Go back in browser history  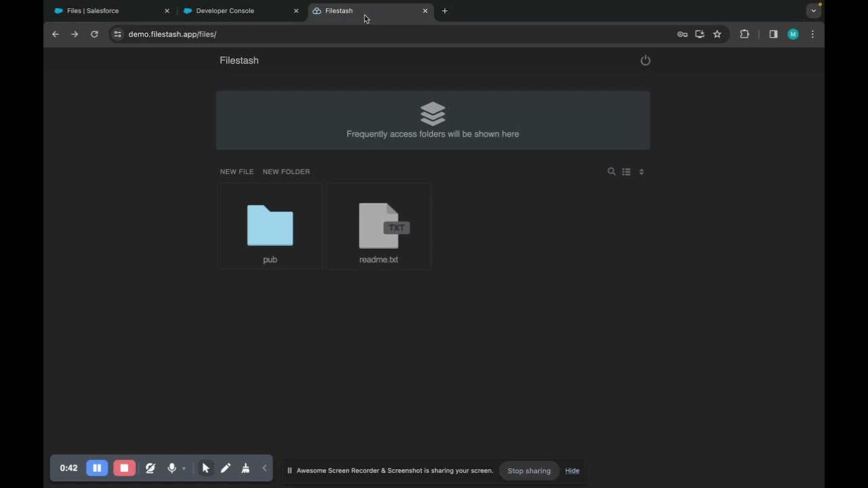[x=56, y=34]
